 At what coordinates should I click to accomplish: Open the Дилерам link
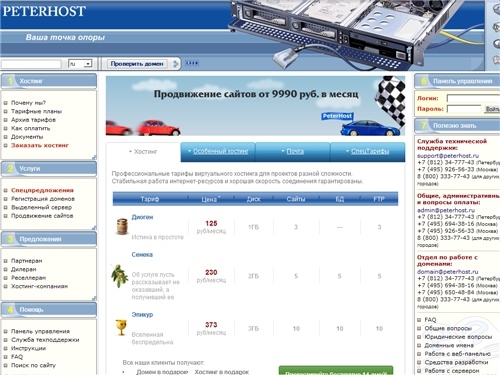(24, 269)
